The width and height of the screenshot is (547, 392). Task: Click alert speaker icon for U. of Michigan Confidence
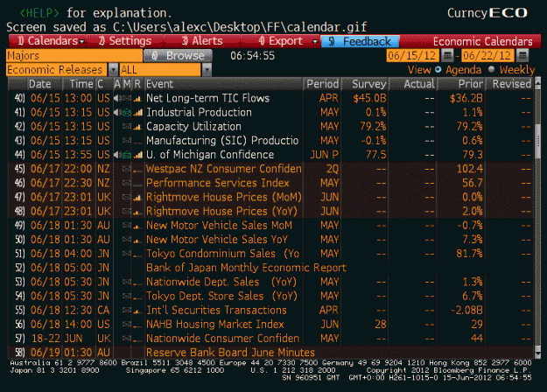[x=117, y=155]
